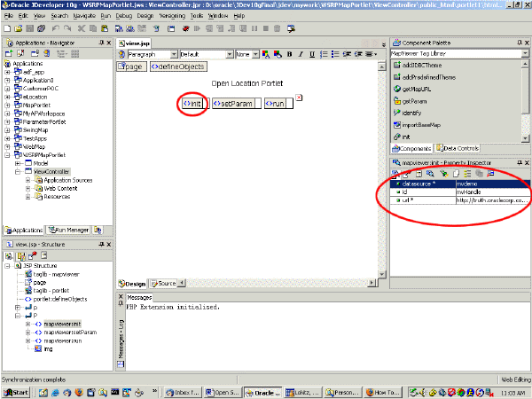Open the Versioning menu
The height and width of the screenshot is (399, 532).
172,16
